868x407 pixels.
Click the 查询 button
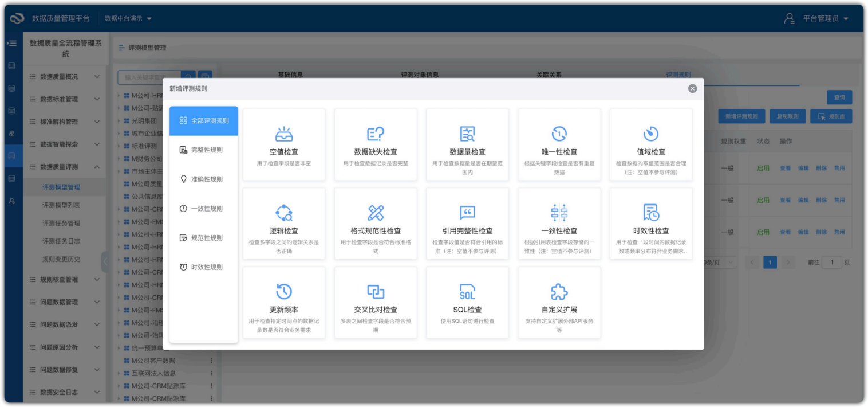[x=839, y=97]
